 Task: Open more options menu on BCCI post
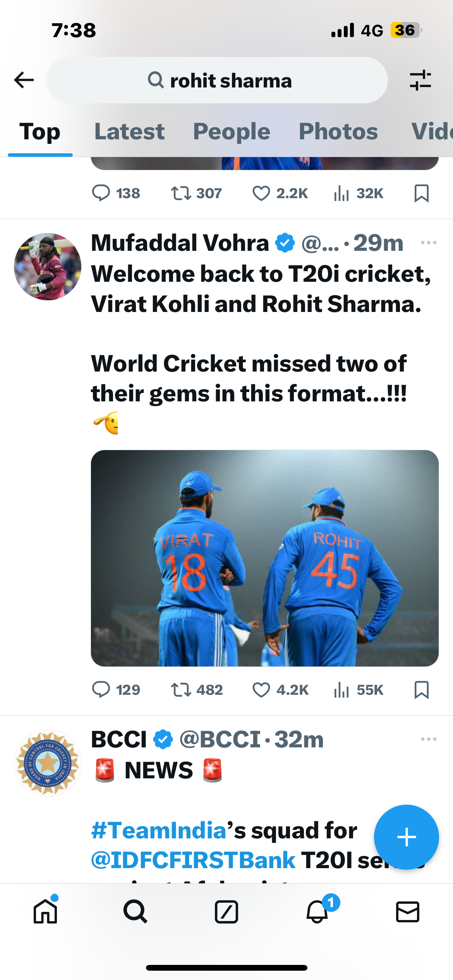click(428, 739)
